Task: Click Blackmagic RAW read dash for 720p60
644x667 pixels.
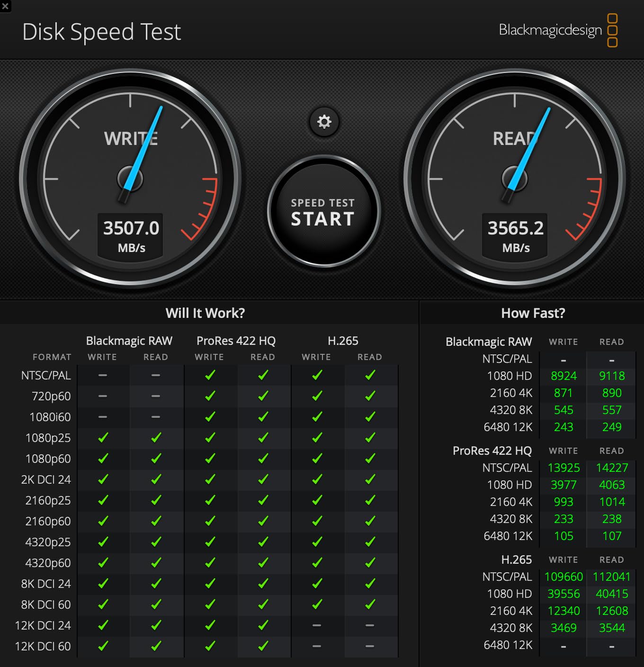Action: 156,396
